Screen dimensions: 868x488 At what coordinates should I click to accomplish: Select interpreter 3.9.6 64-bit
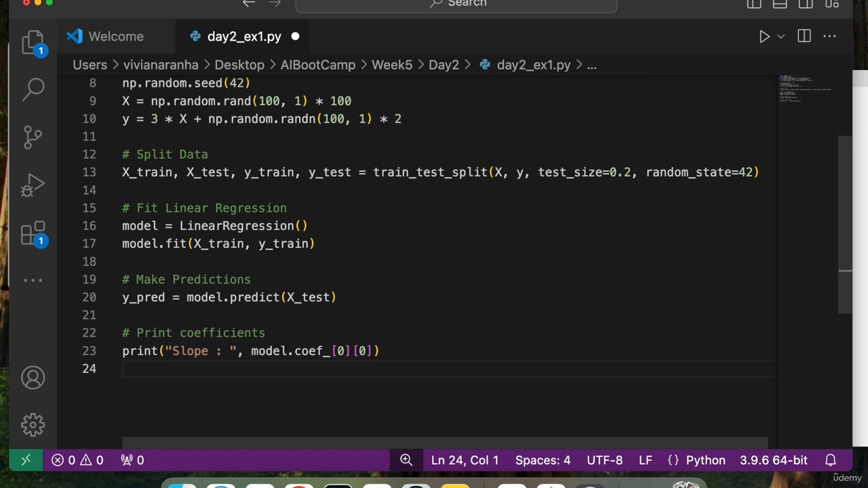click(773, 460)
